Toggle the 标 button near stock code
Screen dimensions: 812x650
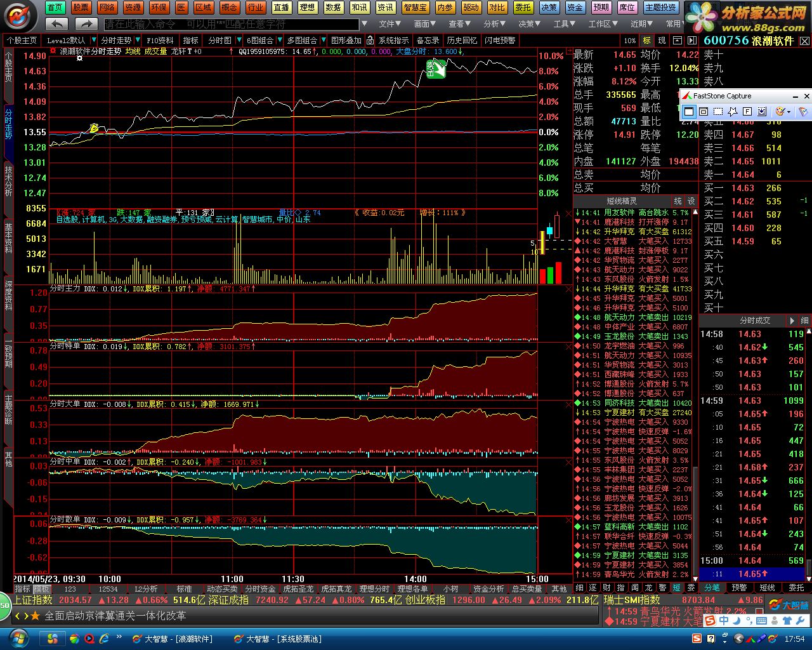point(647,41)
